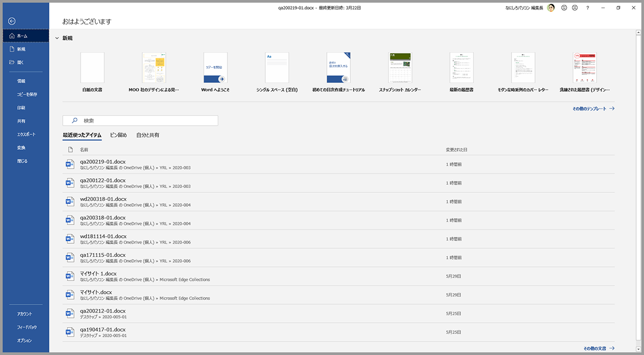The width and height of the screenshot is (644, 355).
Task: Open オプション at sidebar bottom
Action: point(26,340)
